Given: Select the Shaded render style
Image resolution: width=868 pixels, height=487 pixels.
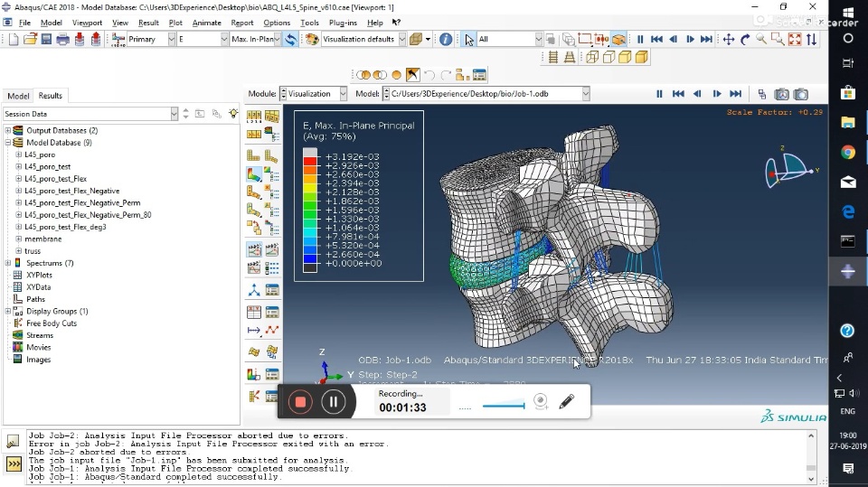Looking at the screenshot, I should point(642,57).
